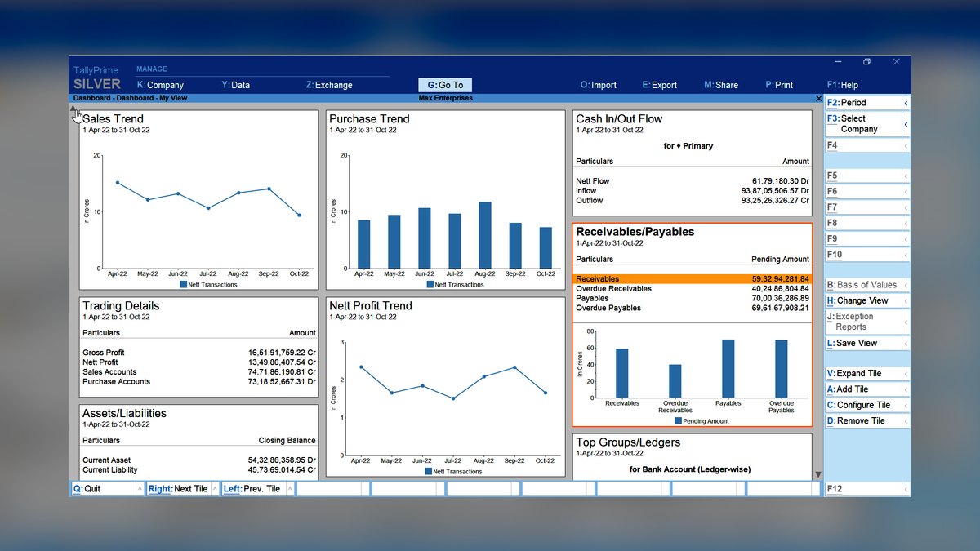Click the Overdue Payables row

coord(693,309)
